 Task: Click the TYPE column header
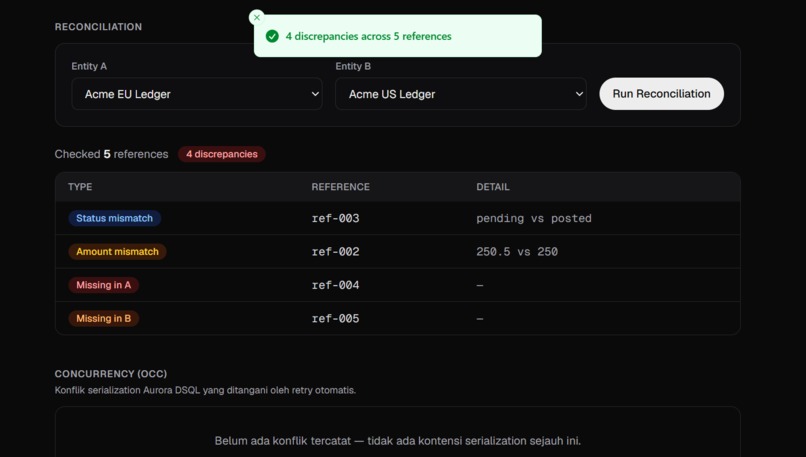pyautogui.click(x=80, y=187)
